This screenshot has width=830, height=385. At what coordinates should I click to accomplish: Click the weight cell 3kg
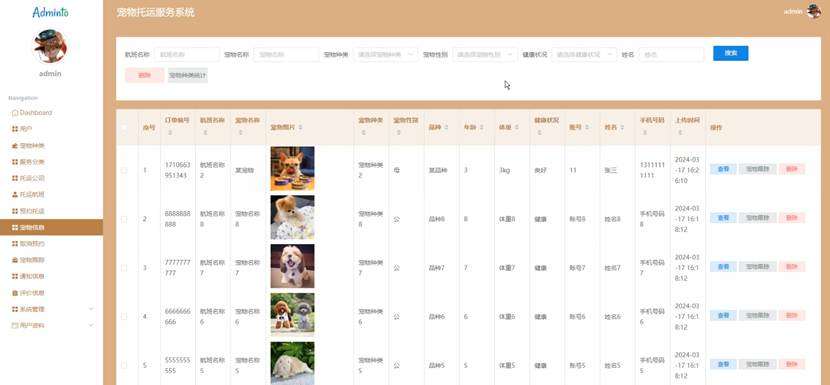coord(504,171)
